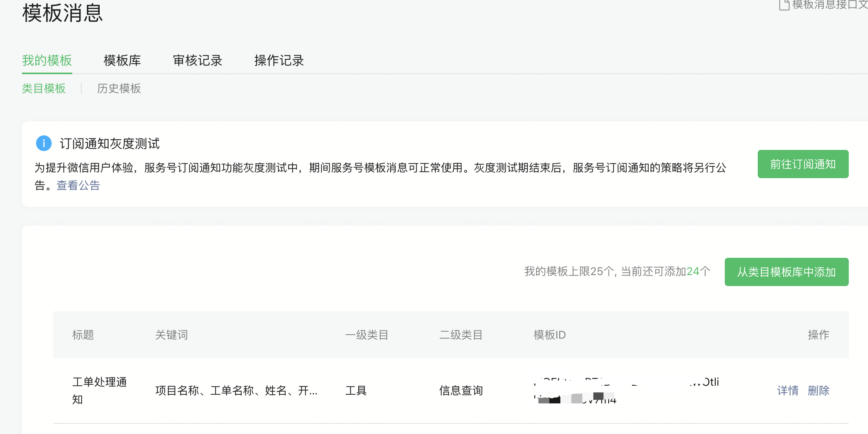Click the 一级类目 column header
The height and width of the screenshot is (434, 868).
coord(367,335)
